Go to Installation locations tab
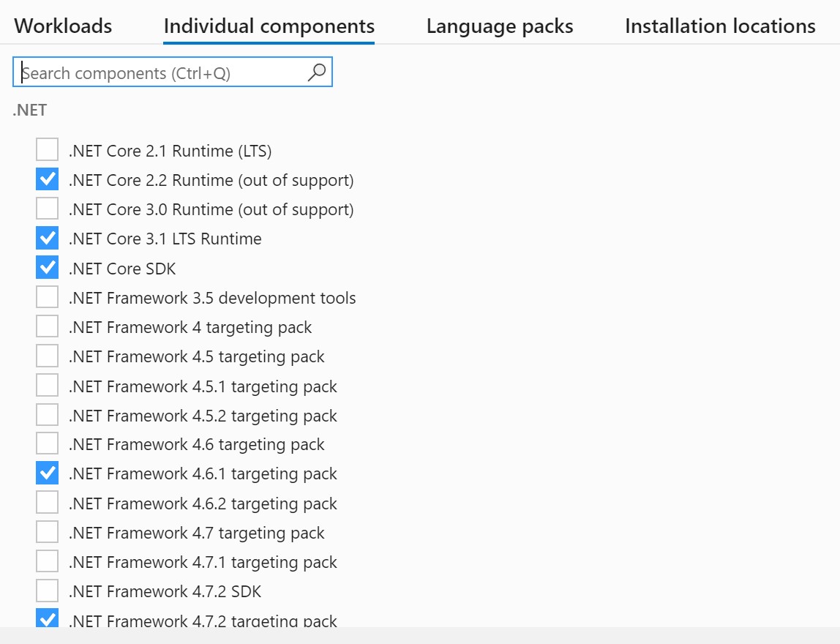 (720, 26)
